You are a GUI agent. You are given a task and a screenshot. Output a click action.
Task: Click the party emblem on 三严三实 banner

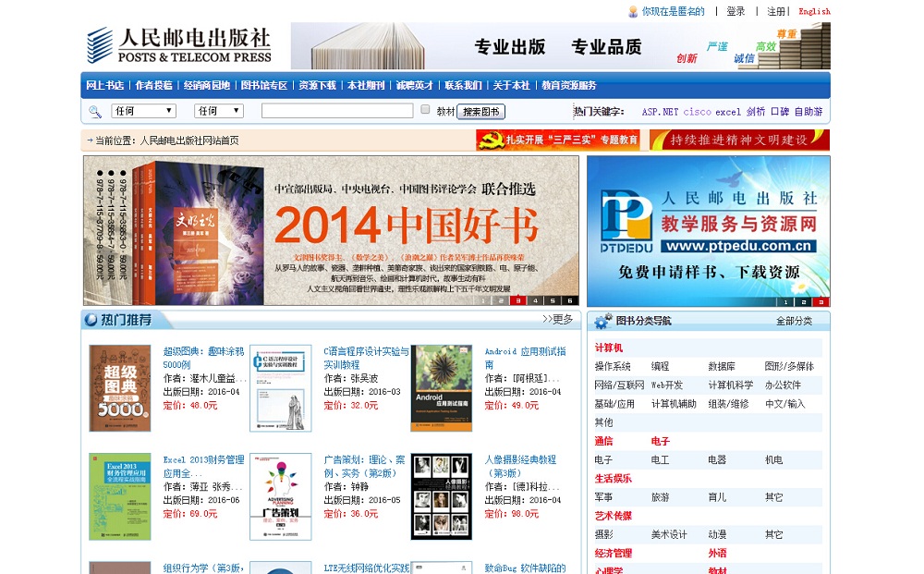(x=491, y=140)
